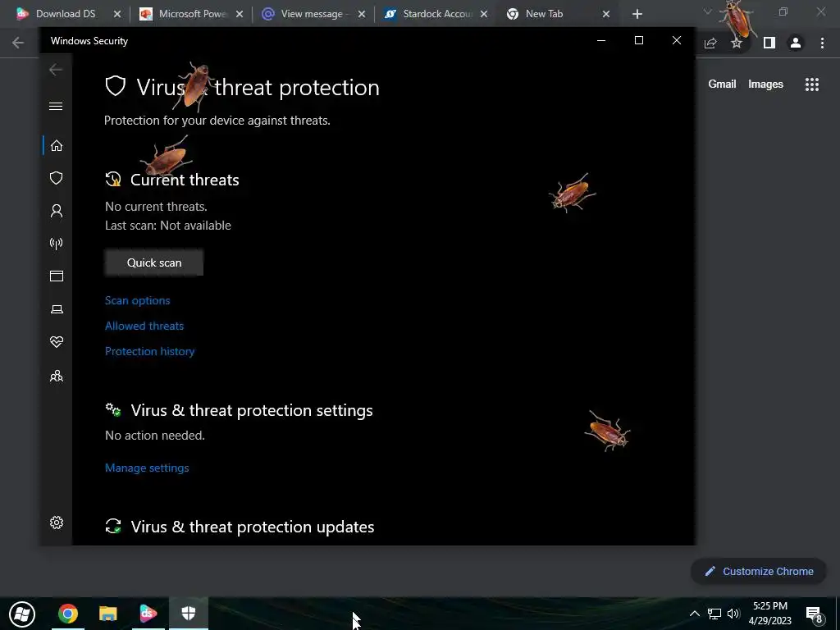Minimize the Windows Security window
Screen dimensions: 840x630
[601, 41]
